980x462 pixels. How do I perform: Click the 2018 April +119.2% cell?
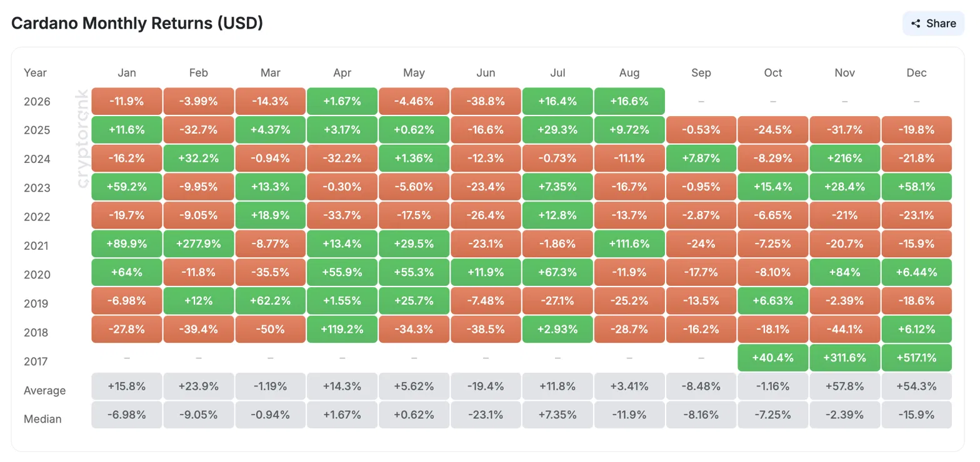point(342,329)
